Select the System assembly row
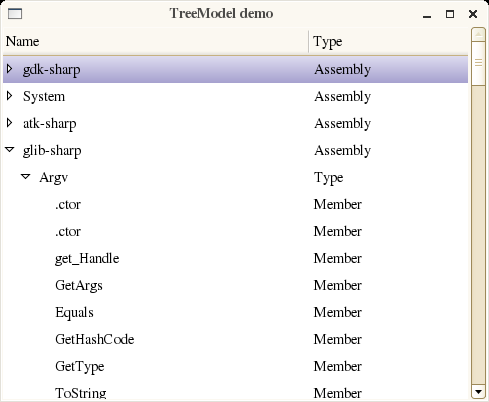 pyautogui.click(x=236, y=96)
